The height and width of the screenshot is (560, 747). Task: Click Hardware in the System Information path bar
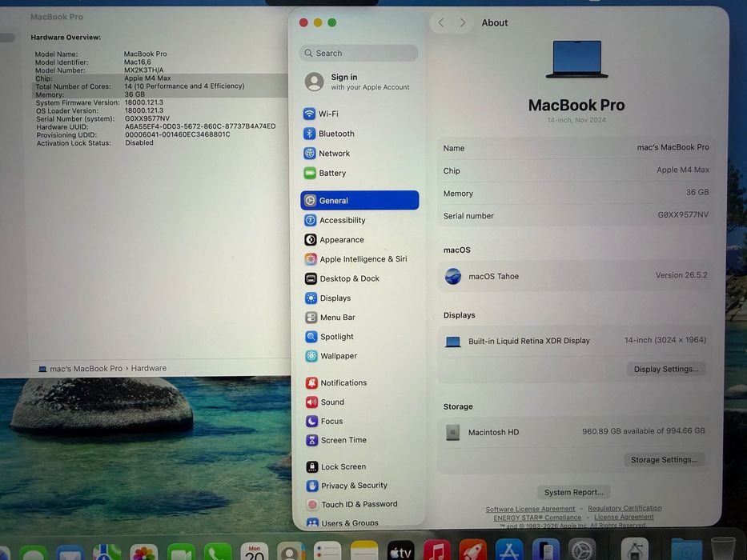[x=149, y=368]
